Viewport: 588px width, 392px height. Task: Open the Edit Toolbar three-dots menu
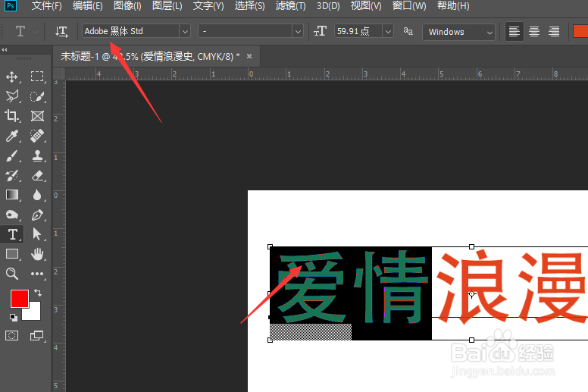click(x=37, y=274)
